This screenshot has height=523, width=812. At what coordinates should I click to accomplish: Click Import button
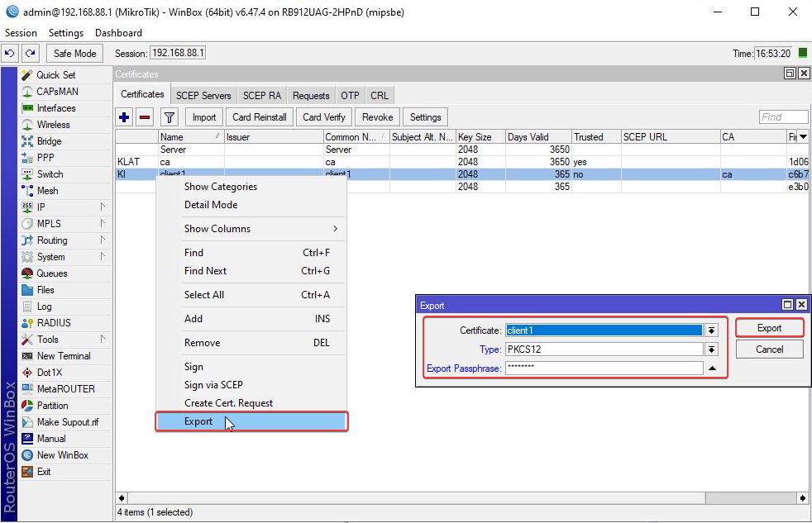click(204, 117)
